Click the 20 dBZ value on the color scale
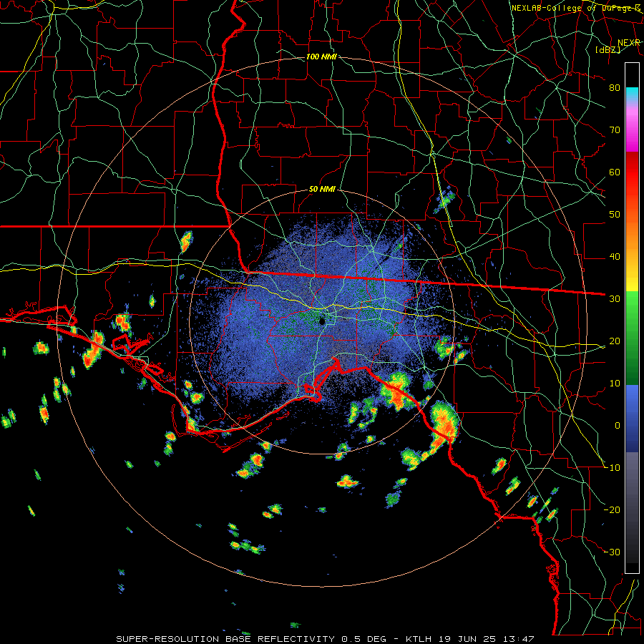644x644 pixels. click(615, 341)
